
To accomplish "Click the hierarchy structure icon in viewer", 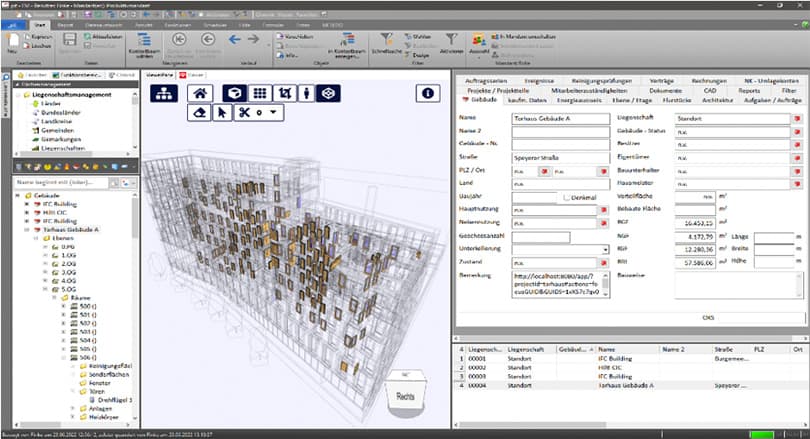I will pyautogui.click(x=164, y=92).
